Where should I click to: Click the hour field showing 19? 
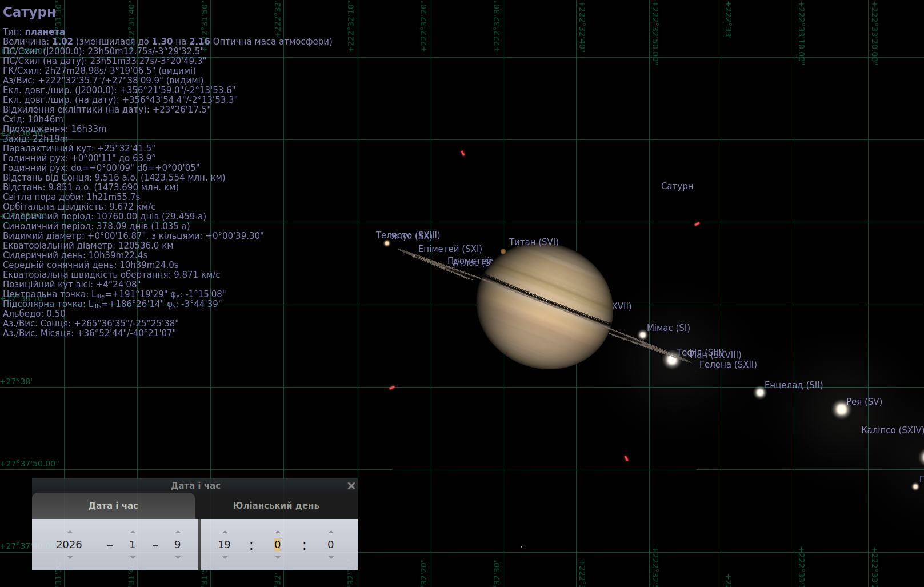pos(224,545)
